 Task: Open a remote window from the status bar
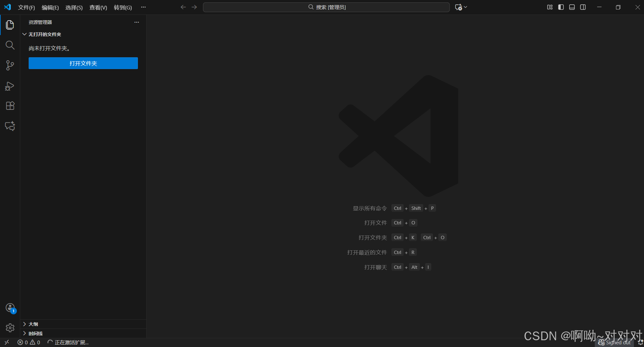point(7,342)
